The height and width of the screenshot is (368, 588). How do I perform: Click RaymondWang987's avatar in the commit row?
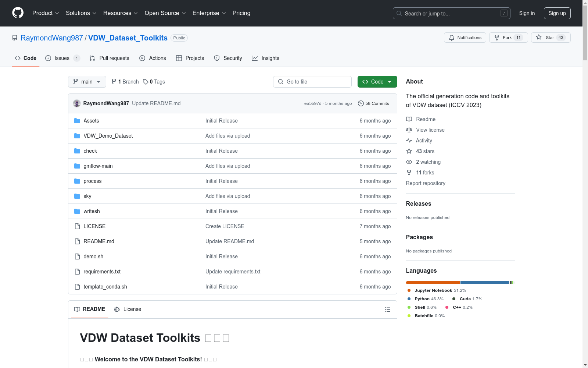point(77,103)
